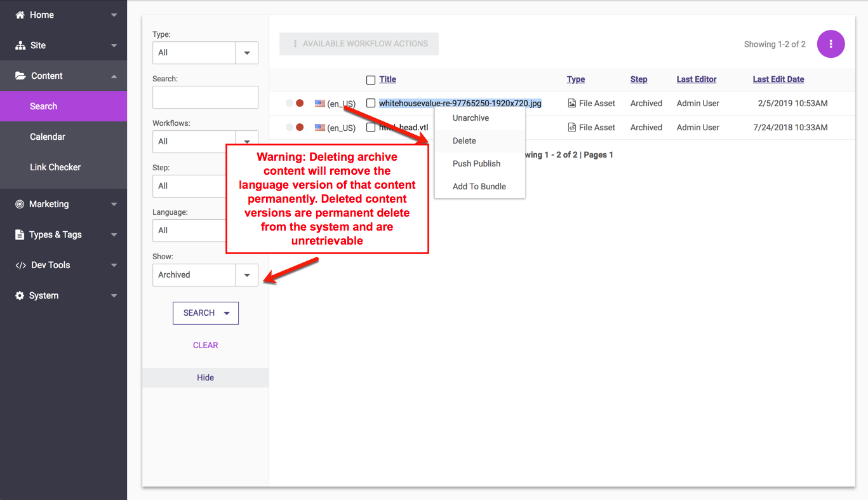Expand the Show Archived dropdown
868x500 pixels.
246,275
